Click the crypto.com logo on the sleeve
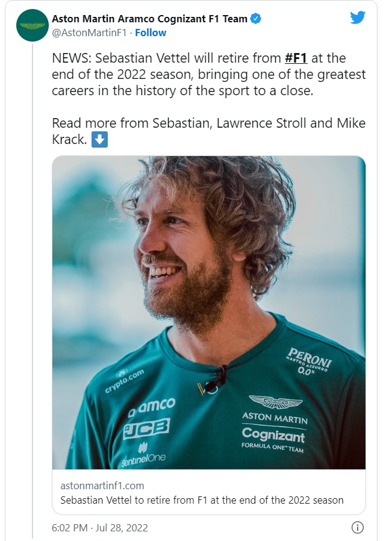 click(124, 380)
